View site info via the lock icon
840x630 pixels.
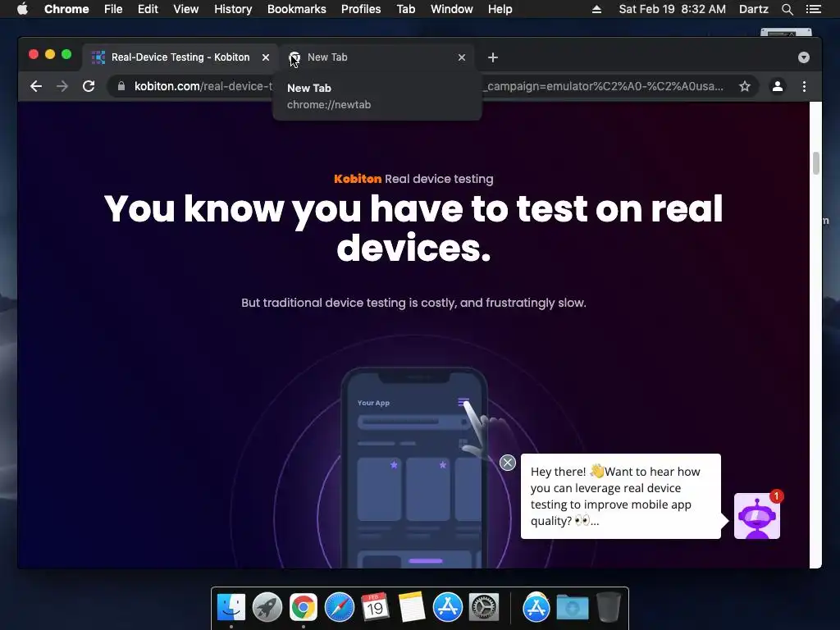click(121, 86)
